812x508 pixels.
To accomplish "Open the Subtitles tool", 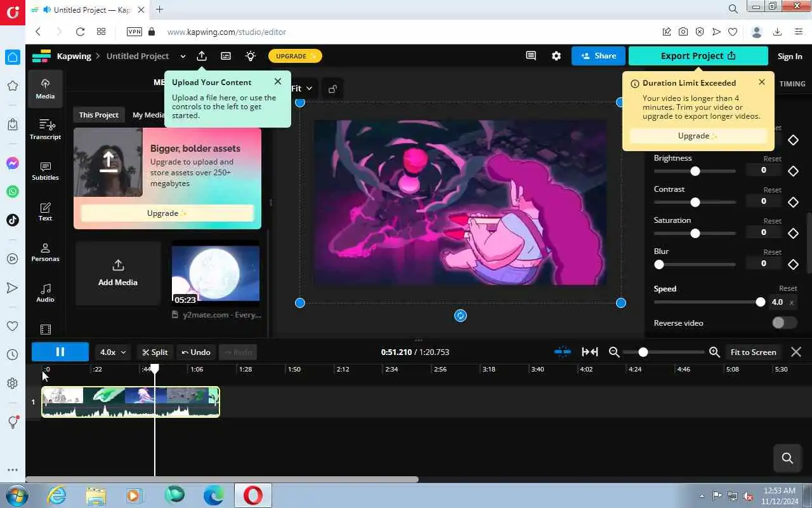I will (x=45, y=170).
